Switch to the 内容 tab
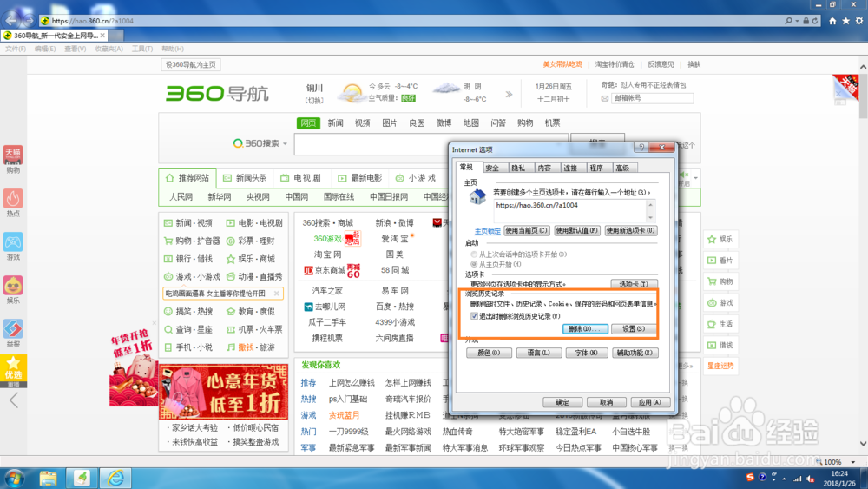Image resolution: width=868 pixels, height=489 pixels. pos(544,168)
